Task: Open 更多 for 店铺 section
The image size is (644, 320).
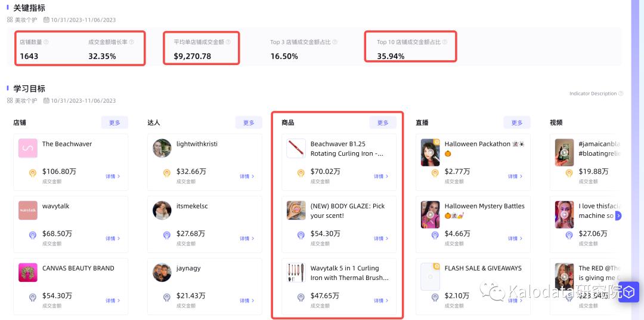Action: pyautogui.click(x=114, y=122)
